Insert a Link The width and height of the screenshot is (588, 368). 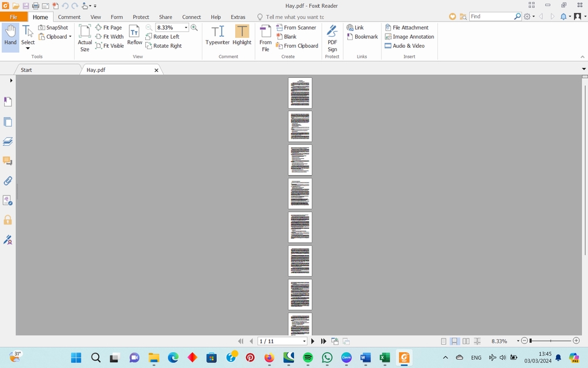[x=355, y=28]
